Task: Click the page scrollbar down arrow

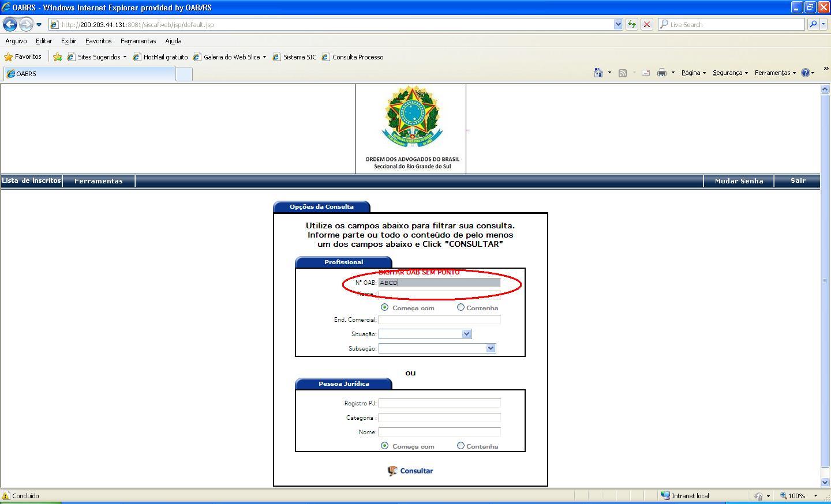Action: (x=825, y=482)
